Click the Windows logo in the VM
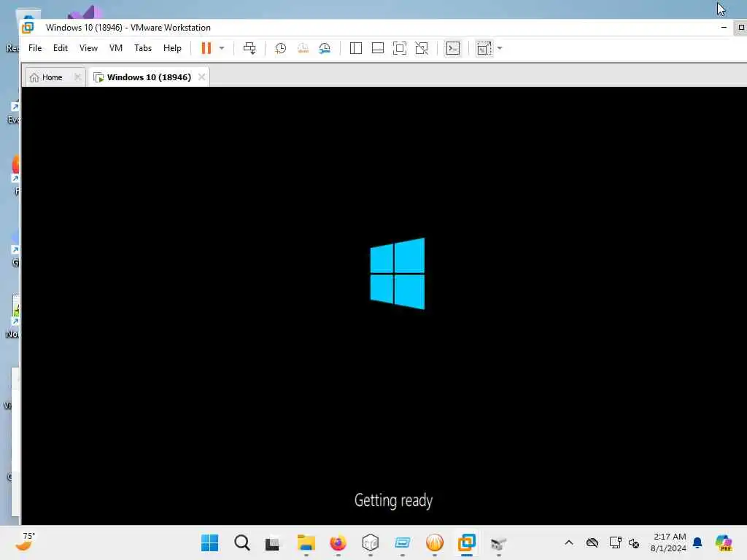 tap(398, 273)
